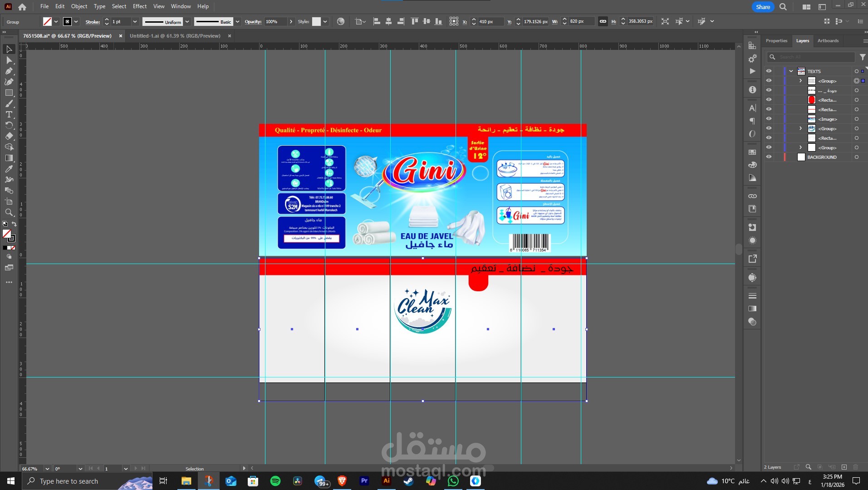The width and height of the screenshot is (868, 490).
Task: Click the target circle for <Image> item
Action: [x=856, y=119]
